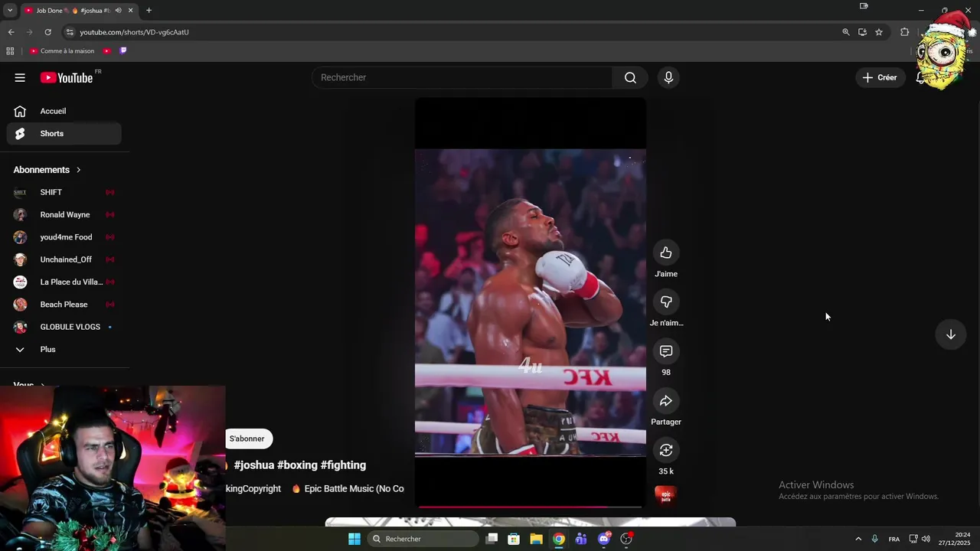980x551 pixels.
Task: Open Microsoft Teams from the taskbar
Action: 581,539
